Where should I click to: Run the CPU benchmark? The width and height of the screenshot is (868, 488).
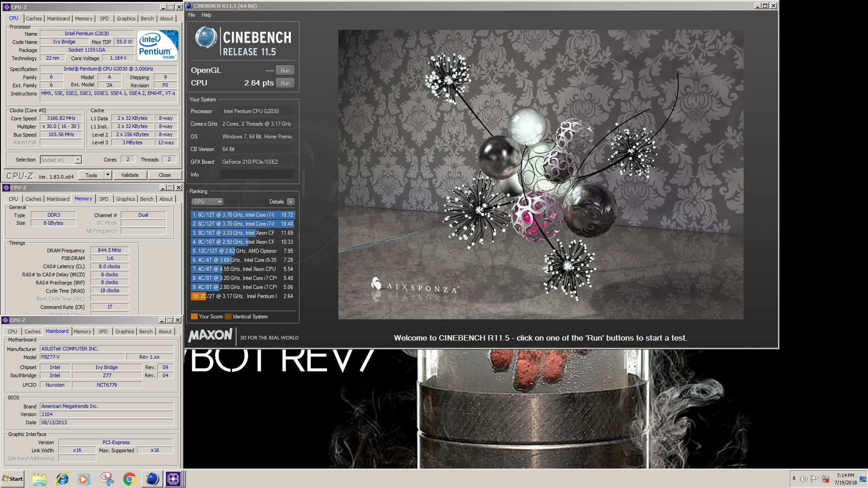[x=285, y=83]
